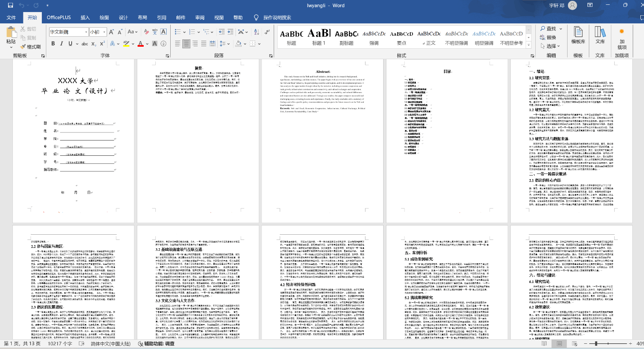Toggle character shading (gray A)
The width and height of the screenshot is (644, 349).
coord(155,43)
